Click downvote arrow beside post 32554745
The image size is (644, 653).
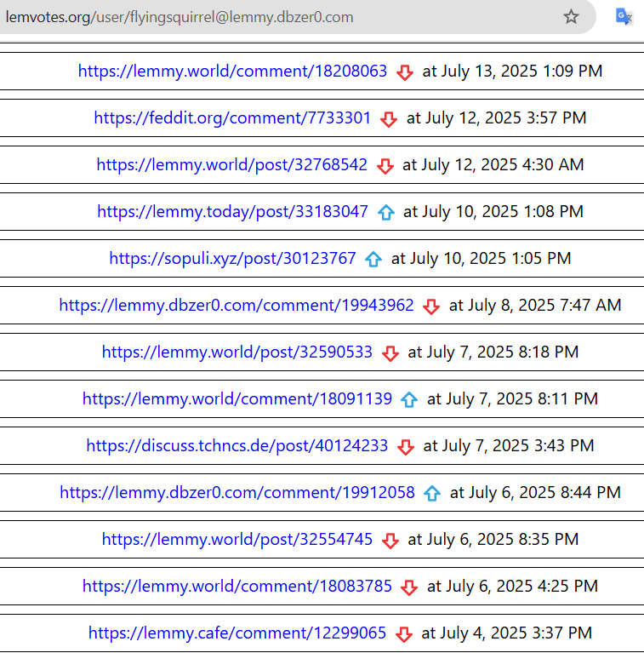[390, 541]
